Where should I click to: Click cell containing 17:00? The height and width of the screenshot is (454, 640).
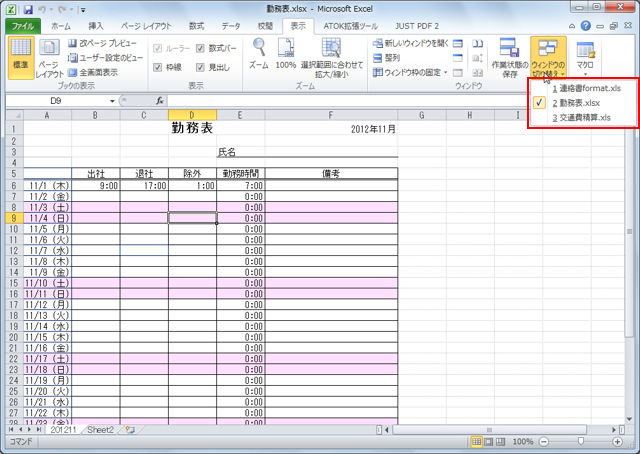(x=144, y=186)
